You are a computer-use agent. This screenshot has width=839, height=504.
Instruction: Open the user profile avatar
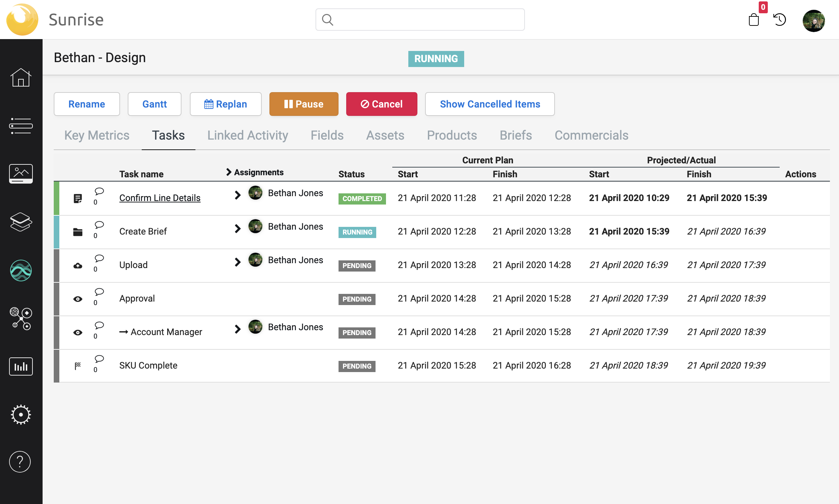[814, 21]
